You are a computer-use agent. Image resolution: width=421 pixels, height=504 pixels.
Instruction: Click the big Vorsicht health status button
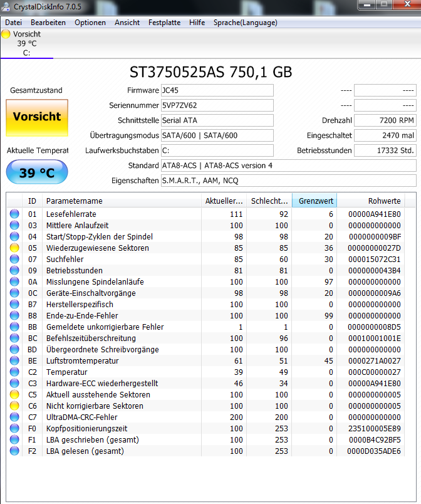[37, 118]
